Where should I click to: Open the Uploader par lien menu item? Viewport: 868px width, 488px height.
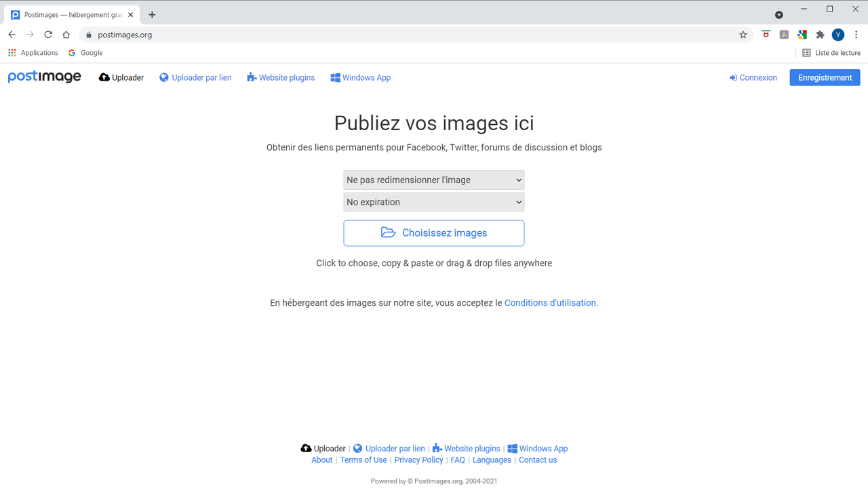[x=195, y=77]
